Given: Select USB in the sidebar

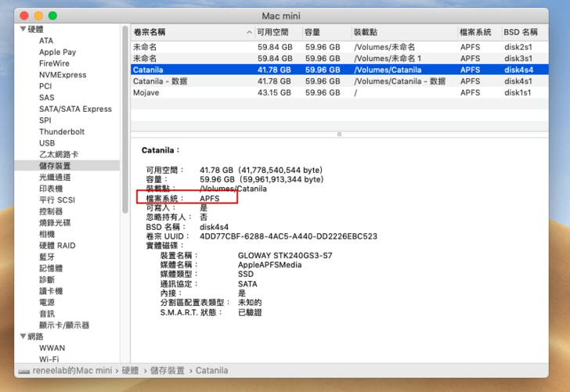Looking at the screenshot, I should point(47,143).
